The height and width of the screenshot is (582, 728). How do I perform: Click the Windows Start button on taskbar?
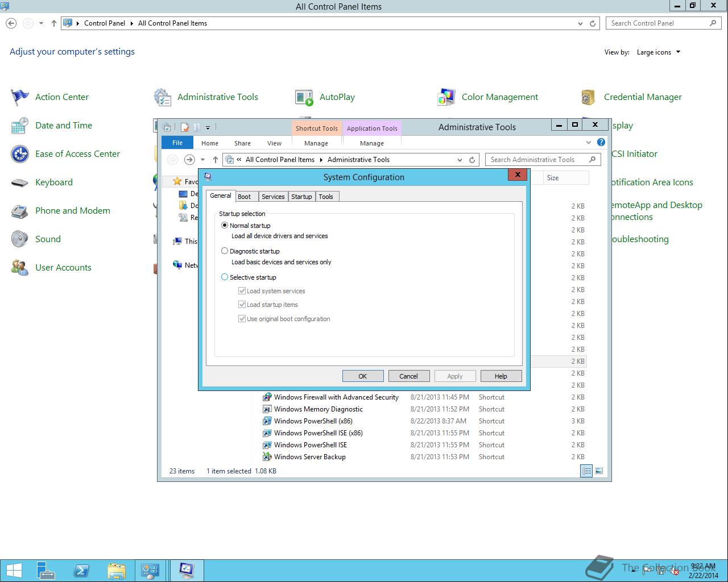point(14,571)
